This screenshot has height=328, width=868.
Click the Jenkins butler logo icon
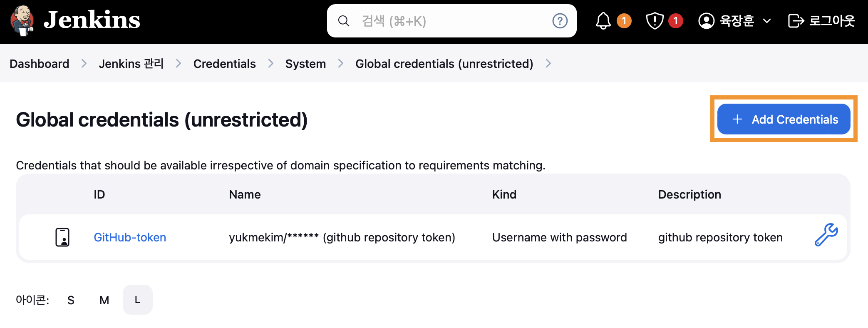pyautogui.click(x=22, y=20)
